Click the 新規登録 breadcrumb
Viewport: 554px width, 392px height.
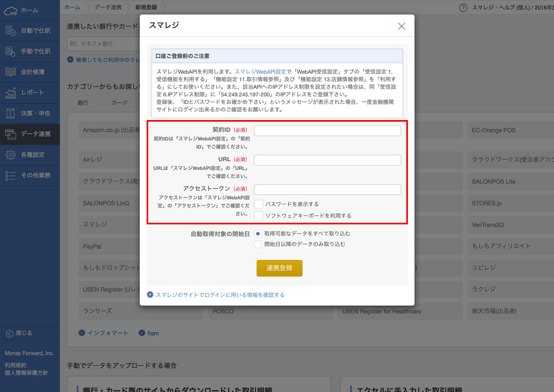click(146, 7)
